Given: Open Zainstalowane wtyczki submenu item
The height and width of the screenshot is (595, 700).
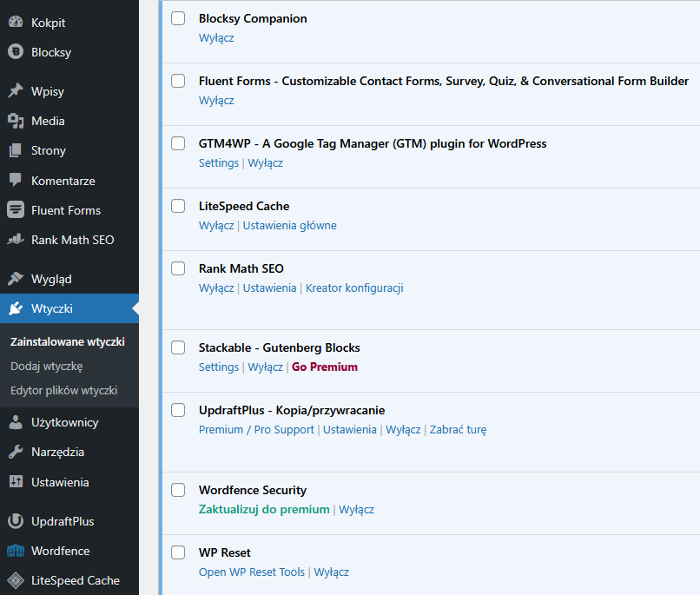Looking at the screenshot, I should click(68, 341).
